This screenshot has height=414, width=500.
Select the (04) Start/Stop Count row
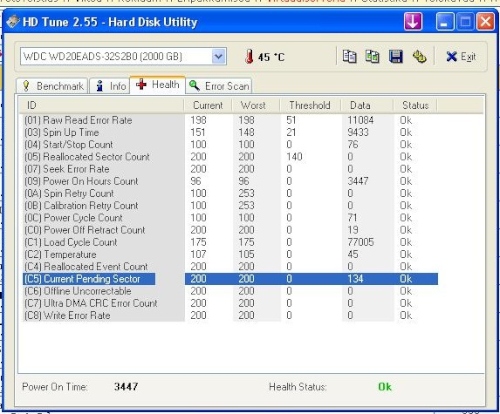click(230, 145)
